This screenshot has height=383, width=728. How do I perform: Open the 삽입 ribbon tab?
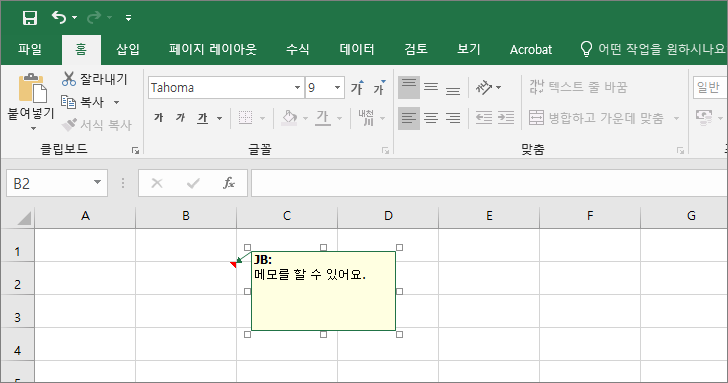tap(128, 49)
